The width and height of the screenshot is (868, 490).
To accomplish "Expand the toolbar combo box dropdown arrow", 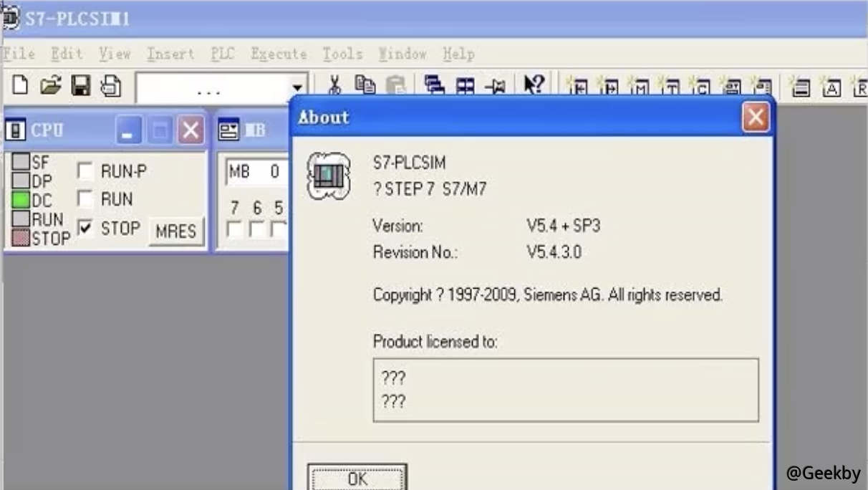I will [x=298, y=87].
